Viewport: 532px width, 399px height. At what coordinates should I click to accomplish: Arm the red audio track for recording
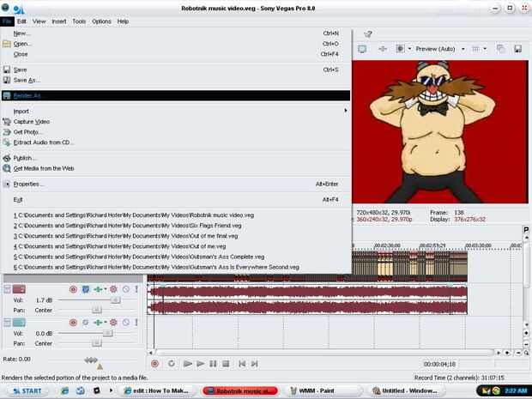[x=73, y=289]
